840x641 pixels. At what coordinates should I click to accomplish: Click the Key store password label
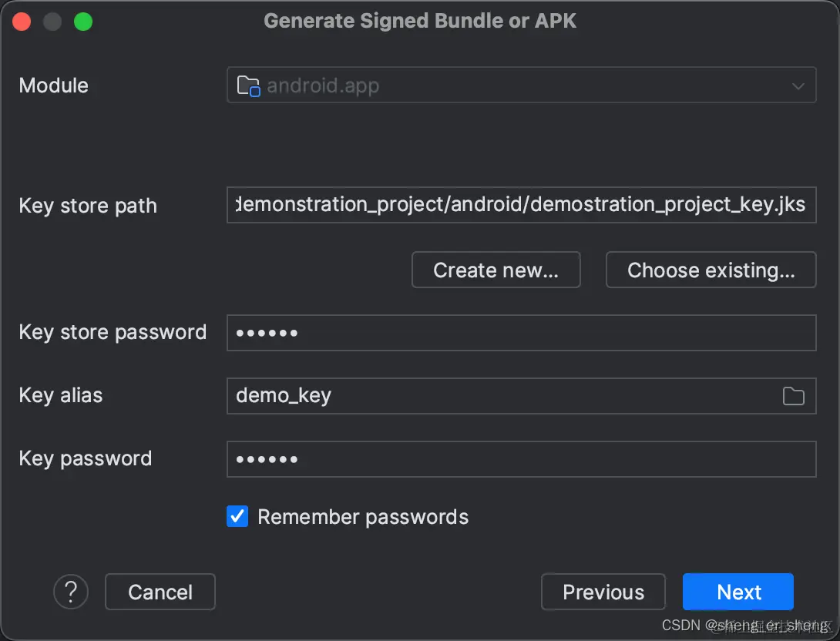click(113, 333)
